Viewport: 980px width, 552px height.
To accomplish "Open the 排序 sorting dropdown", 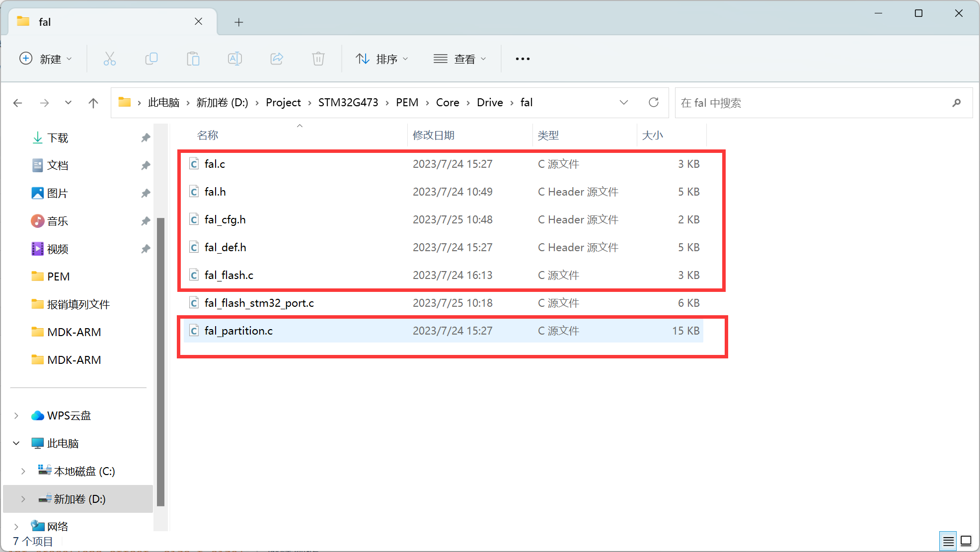I will [x=382, y=59].
